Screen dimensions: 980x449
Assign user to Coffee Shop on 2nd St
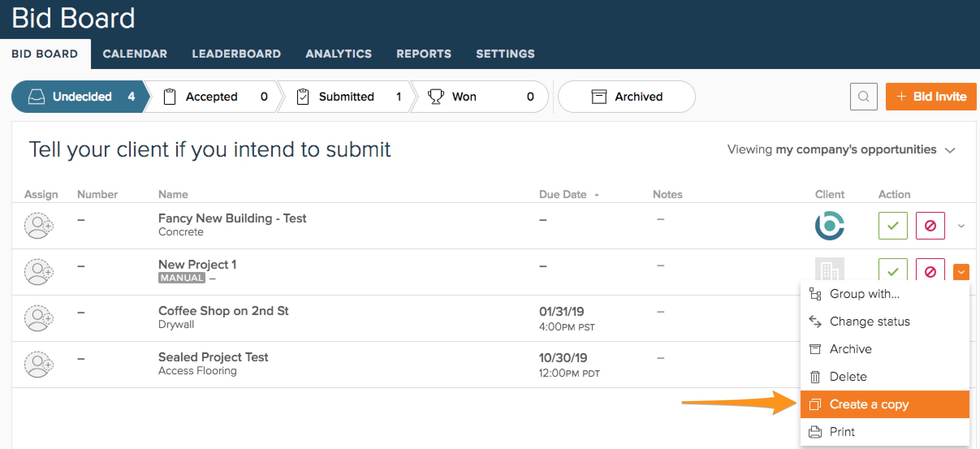tap(38, 318)
